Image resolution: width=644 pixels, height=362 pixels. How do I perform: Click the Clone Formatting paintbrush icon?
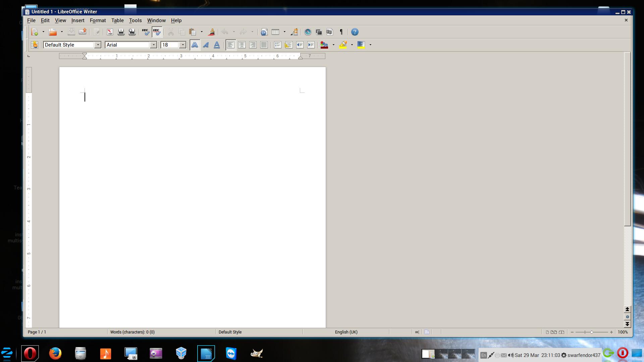211,32
